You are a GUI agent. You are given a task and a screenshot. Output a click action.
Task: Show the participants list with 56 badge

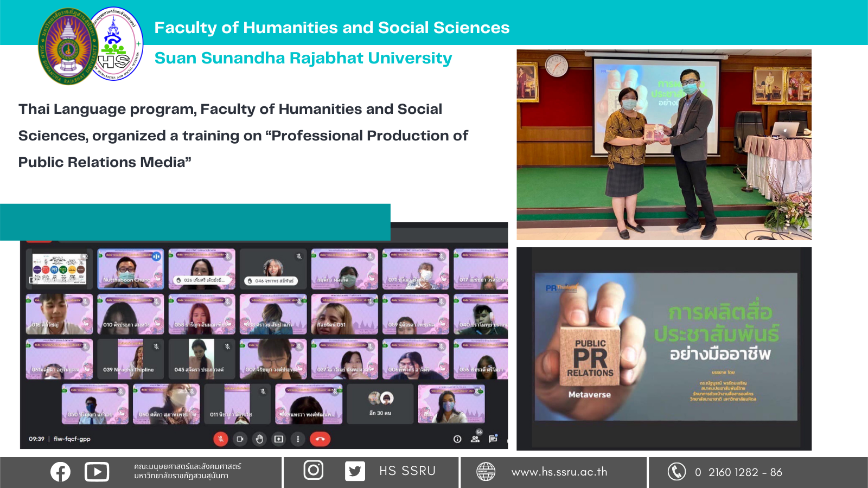click(x=475, y=439)
